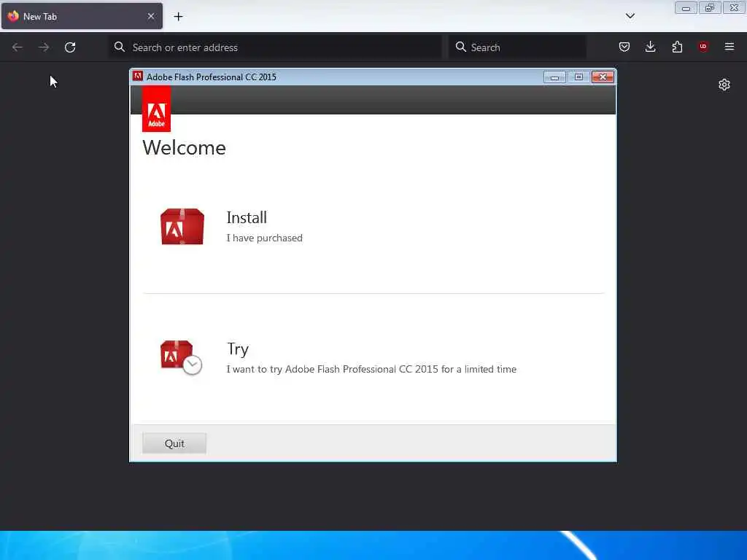Screen dimensions: 747x560
Task: Click the Firefox back arrow
Action: pyautogui.click(x=18, y=47)
